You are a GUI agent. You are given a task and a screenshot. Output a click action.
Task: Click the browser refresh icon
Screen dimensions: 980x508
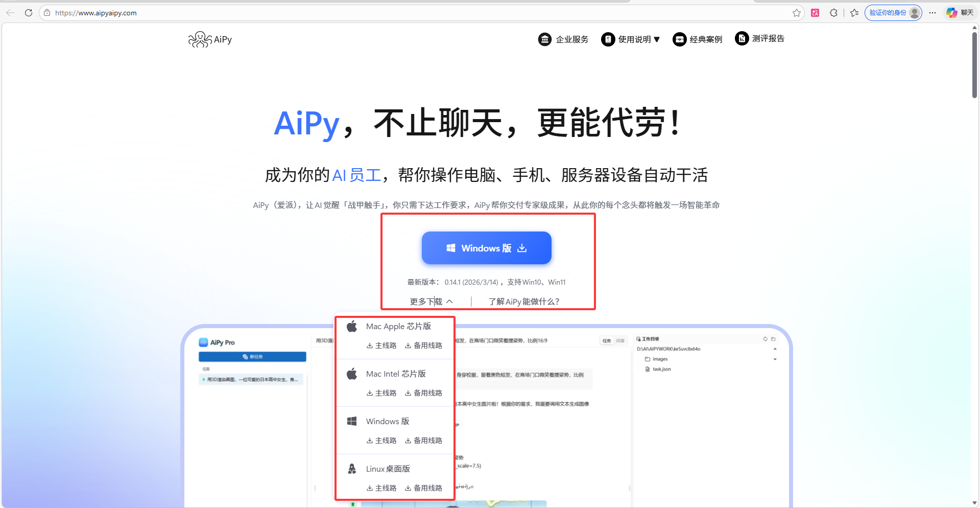point(29,13)
